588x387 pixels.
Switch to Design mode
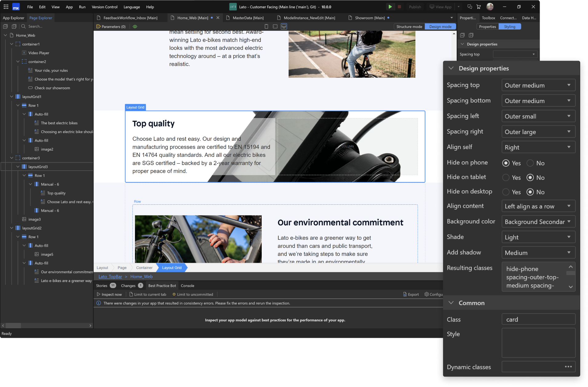pos(440,26)
